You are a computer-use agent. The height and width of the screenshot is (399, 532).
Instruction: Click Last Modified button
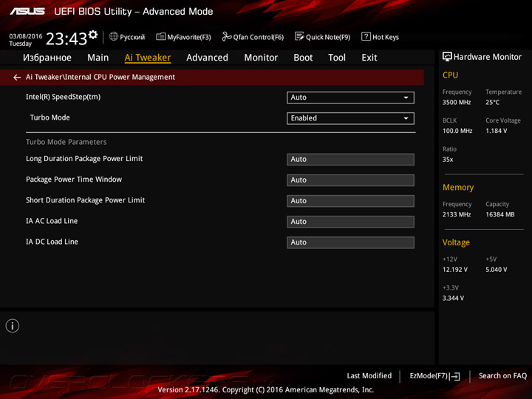(369, 376)
